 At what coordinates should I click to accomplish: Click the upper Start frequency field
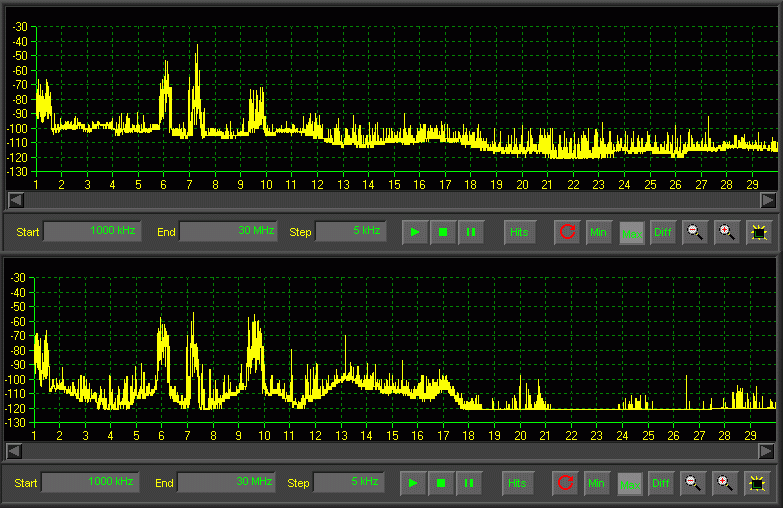pyautogui.click(x=92, y=231)
